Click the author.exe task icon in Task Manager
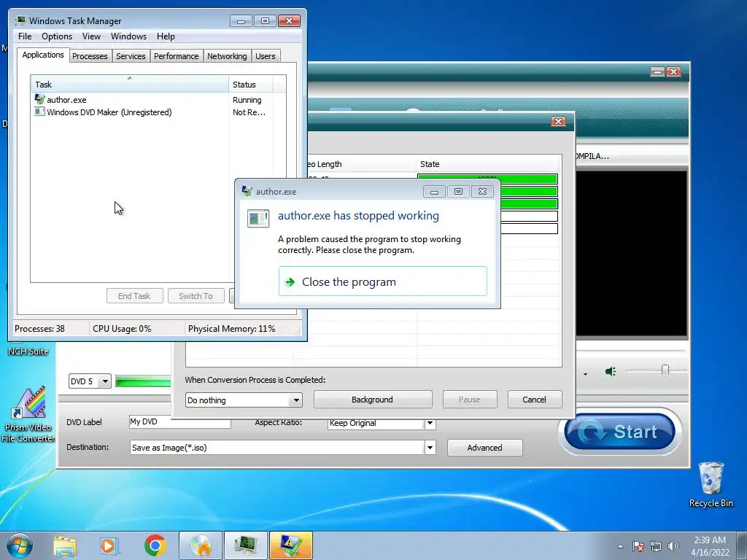Viewport: 747px width, 560px height. click(x=39, y=99)
